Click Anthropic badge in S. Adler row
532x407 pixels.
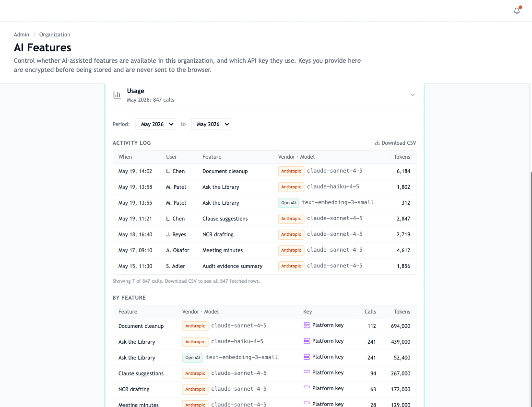click(291, 266)
